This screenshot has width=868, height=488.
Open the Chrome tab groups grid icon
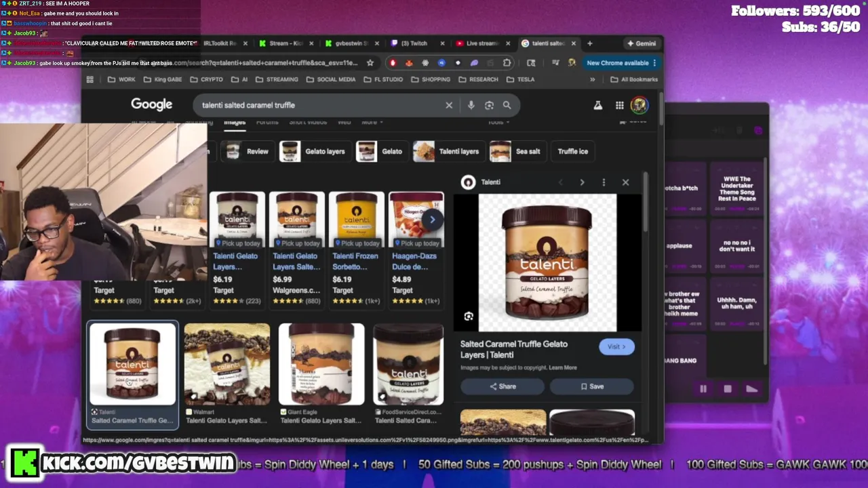point(90,79)
